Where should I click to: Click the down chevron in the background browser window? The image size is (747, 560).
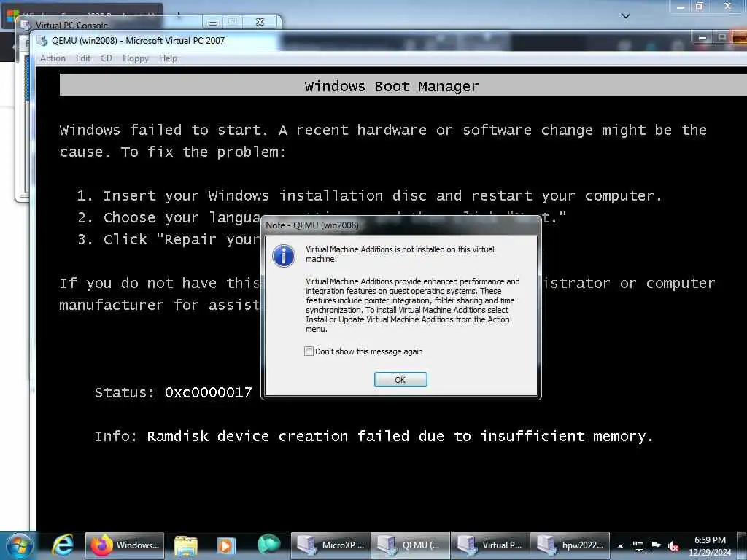click(626, 16)
